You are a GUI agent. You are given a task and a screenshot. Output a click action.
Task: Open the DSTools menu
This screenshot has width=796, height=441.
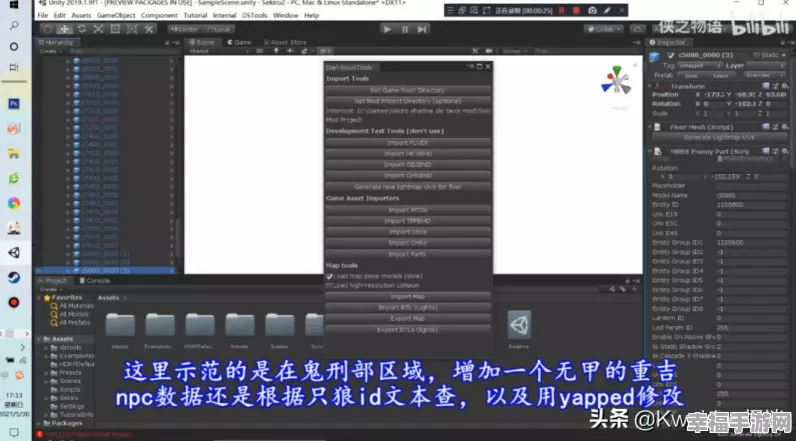point(254,15)
